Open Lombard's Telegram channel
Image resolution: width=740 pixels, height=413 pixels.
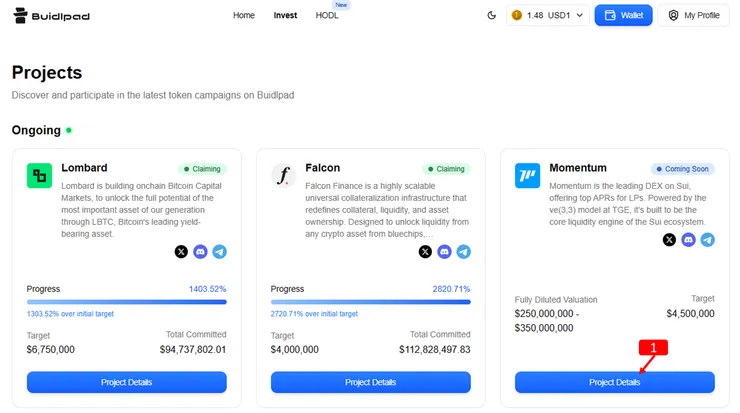click(x=219, y=252)
